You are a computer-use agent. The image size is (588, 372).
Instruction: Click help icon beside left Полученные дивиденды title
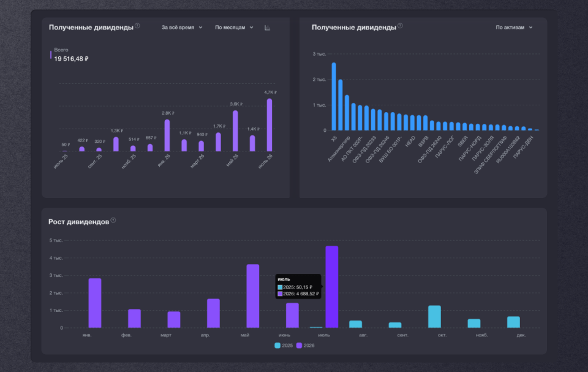[138, 26]
